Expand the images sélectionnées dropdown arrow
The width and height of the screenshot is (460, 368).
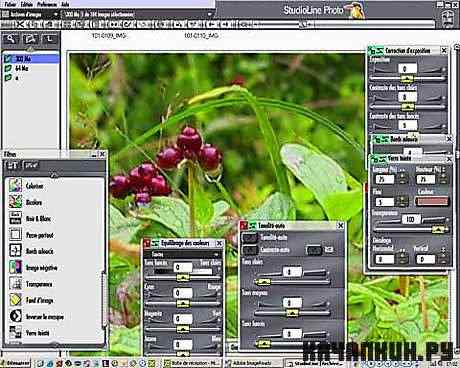(x=209, y=14)
